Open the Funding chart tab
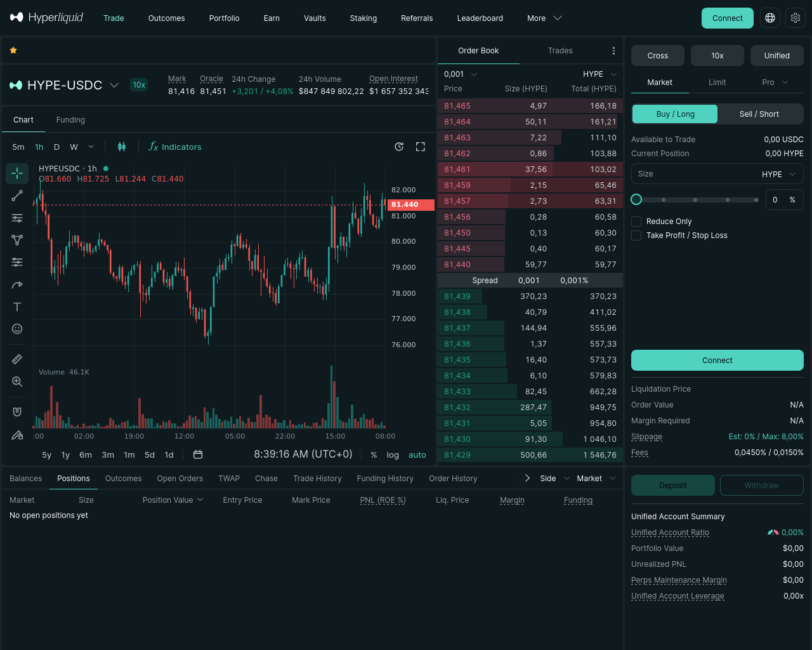The image size is (812, 650). coord(70,120)
